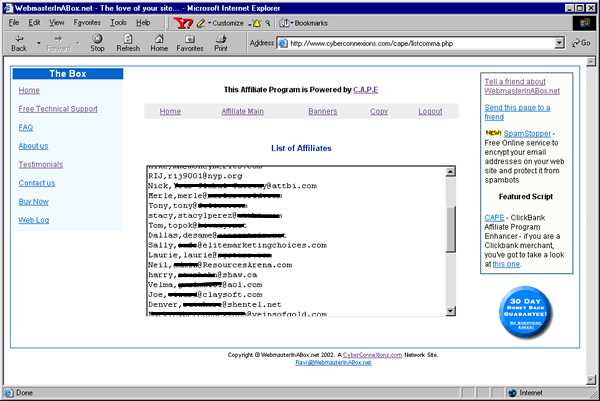Open Free Technical Support link
600x401 pixels.
coord(58,109)
